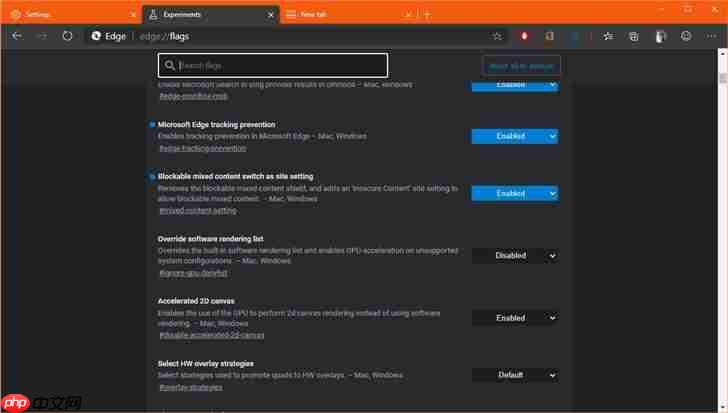
Task: Click the profile icon in the toolbar
Action: click(660, 36)
